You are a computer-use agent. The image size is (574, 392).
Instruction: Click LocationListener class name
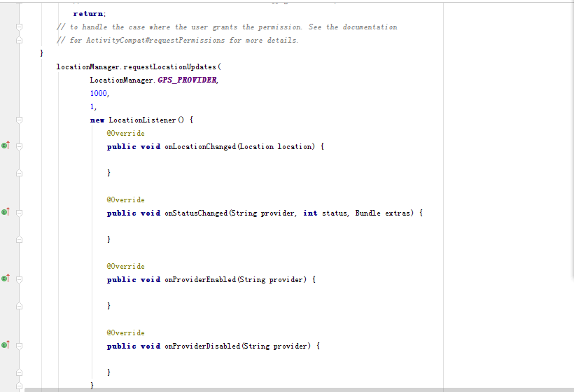click(142, 120)
